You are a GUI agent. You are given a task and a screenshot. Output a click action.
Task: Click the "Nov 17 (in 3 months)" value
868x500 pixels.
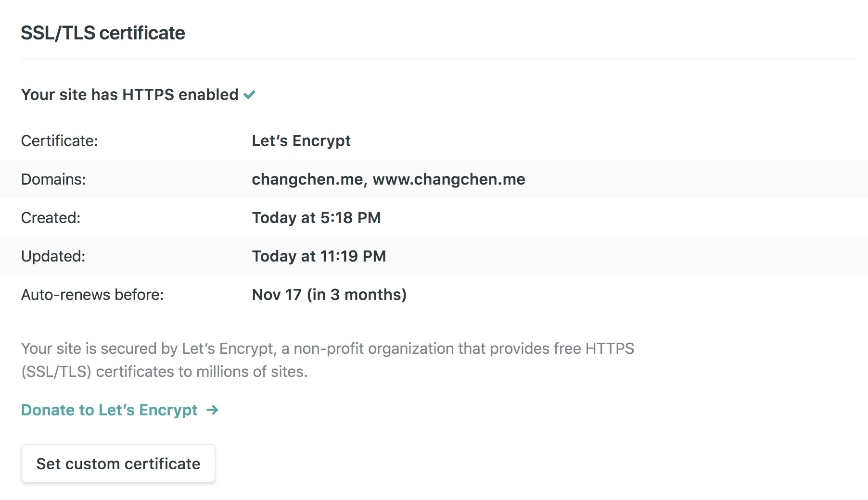coord(329,295)
